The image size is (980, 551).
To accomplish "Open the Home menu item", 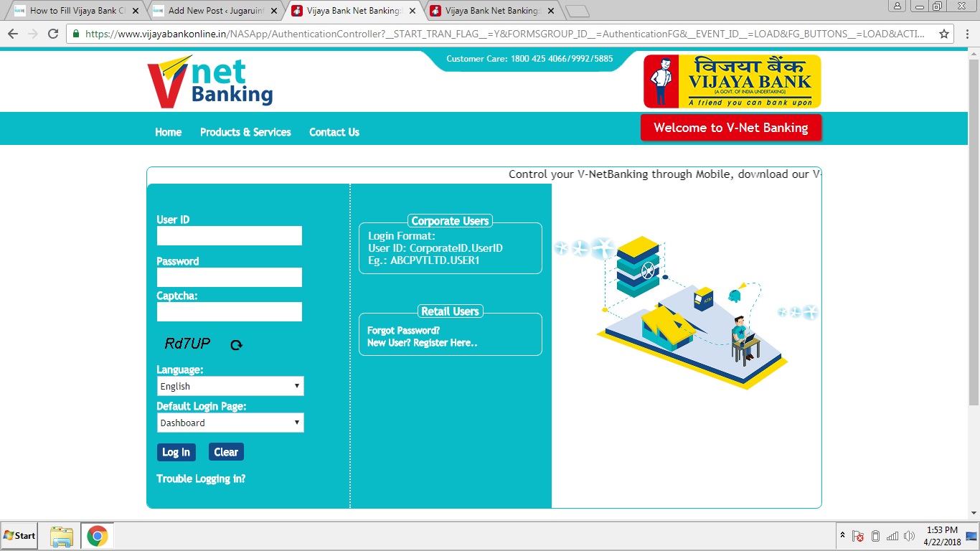I will tap(169, 132).
